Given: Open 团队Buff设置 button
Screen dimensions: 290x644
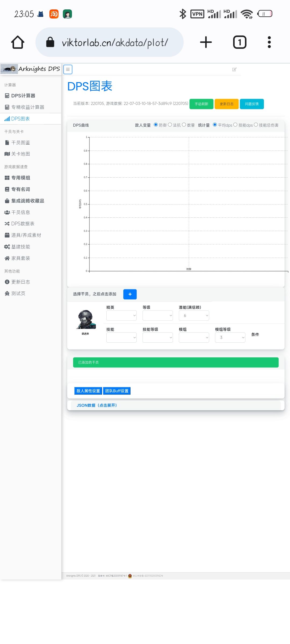Looking at the screenshot, I should 117,391.
